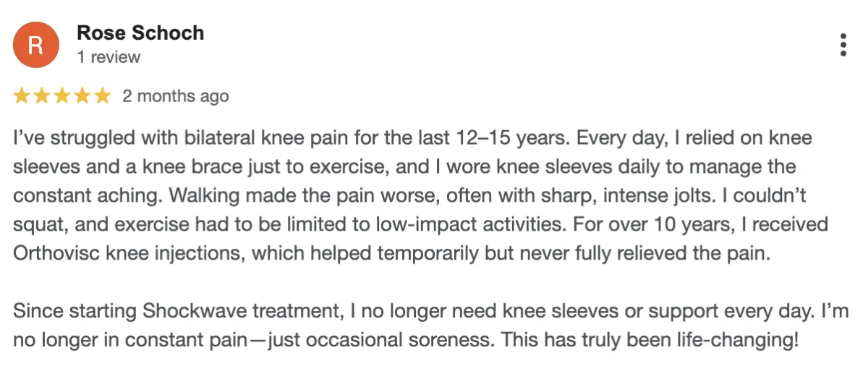
Task: Open the three-dot more options menu
Action: [x=843, y=45]
